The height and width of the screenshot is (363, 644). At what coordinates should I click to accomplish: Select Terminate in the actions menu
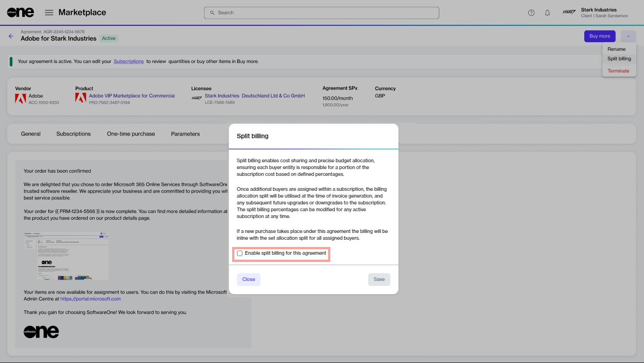[618, 71]
